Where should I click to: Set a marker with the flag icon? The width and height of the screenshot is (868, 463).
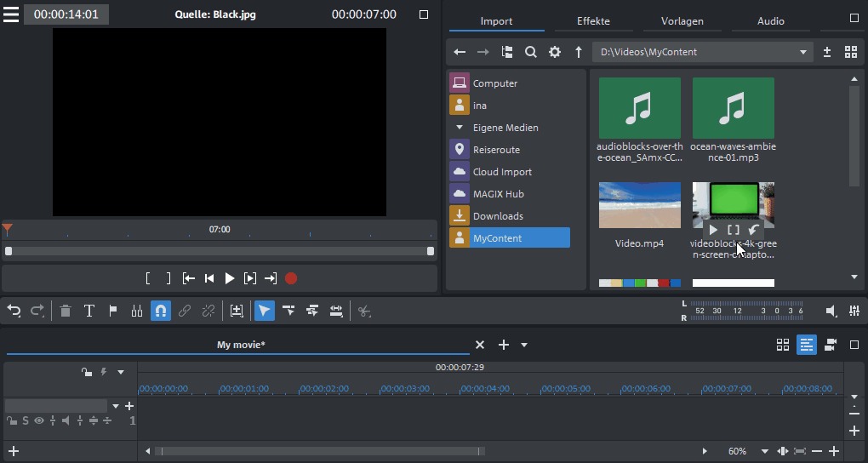tap(112, 312)
